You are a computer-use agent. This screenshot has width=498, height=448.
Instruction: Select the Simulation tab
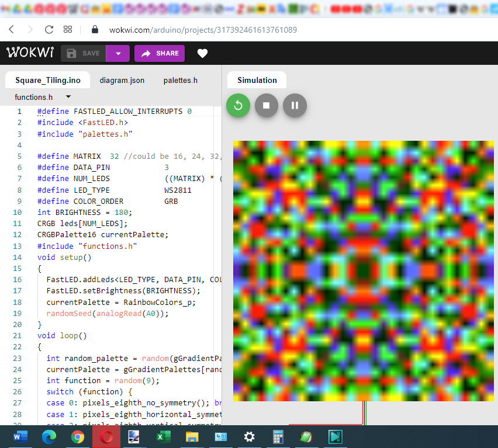pyautogui.click(x=257, y=80)
